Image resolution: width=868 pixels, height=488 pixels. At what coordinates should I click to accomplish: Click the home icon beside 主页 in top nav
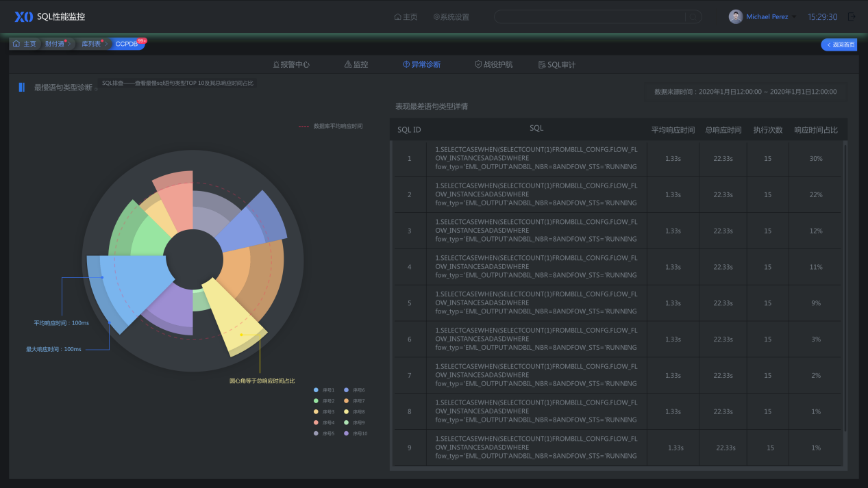click(397, 17)
